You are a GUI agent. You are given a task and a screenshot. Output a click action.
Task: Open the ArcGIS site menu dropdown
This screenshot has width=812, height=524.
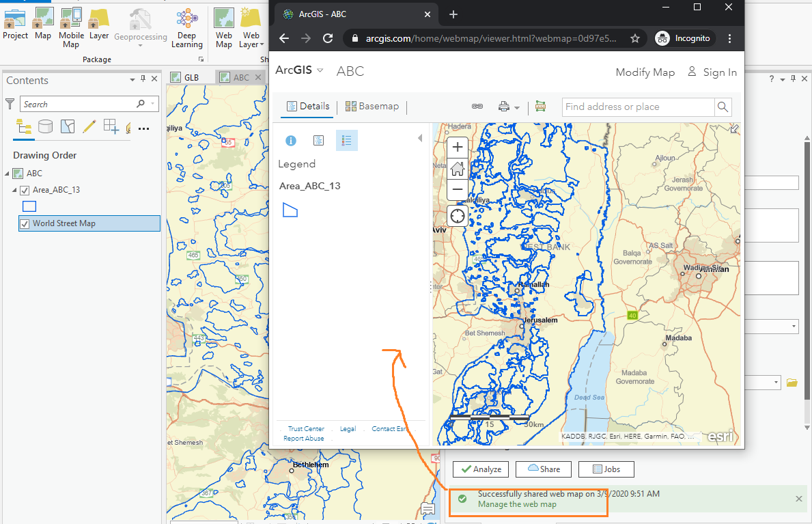pyautogui.click(x=320, y=70)
